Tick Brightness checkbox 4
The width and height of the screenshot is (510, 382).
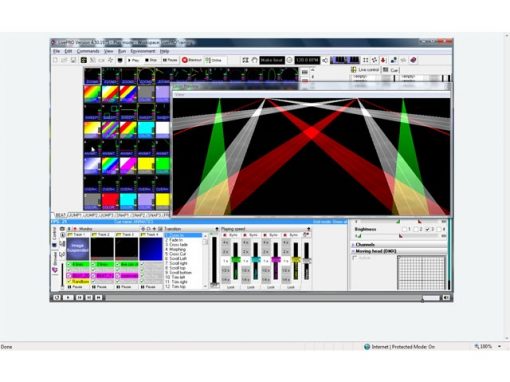click(x=439, y=229)
